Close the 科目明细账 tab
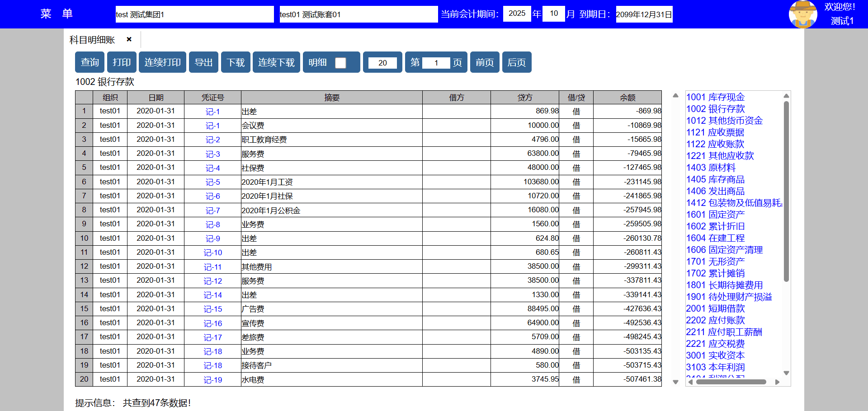The width and height of the screenshot is (868, 411). click(x=129, y=39)
